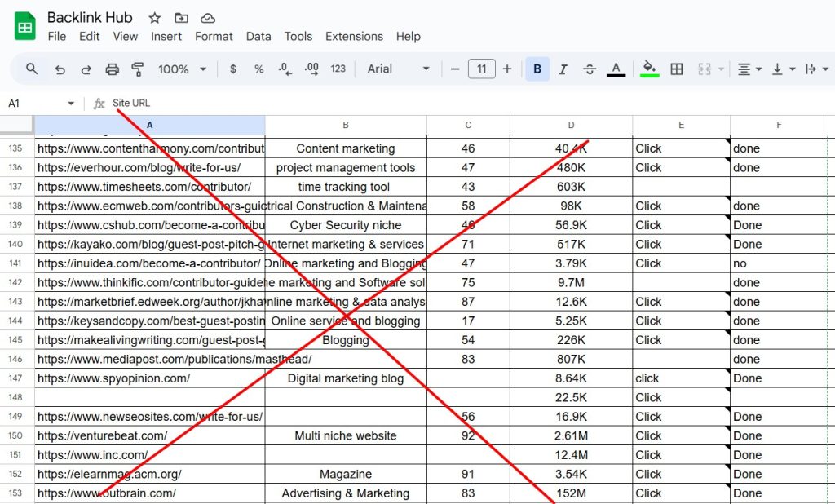Image resolution: width=835 pixels, height=504 pixels.
Task: Format as percent
Action: coord(258,69)
